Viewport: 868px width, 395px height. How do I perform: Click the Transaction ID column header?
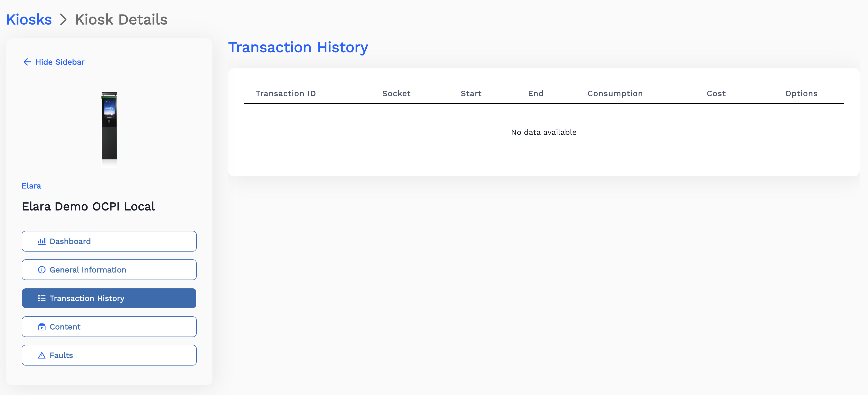pos(285,94)
